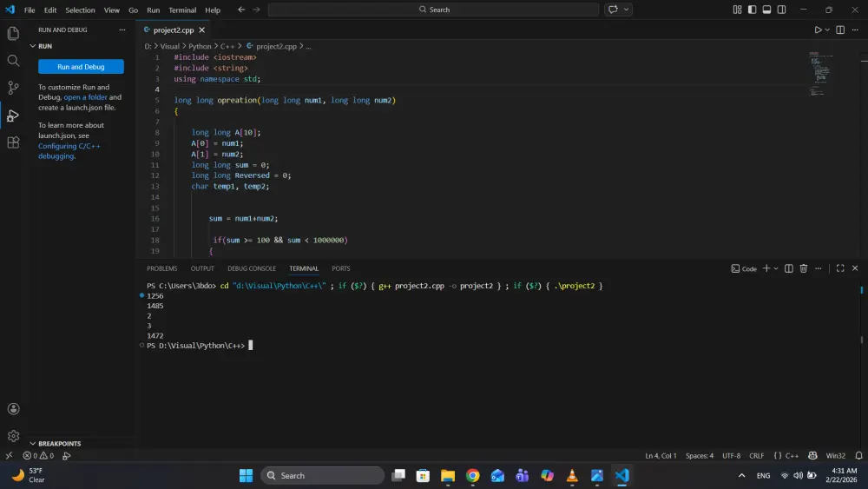The width and height of the screenshot is (868, 489).
Task: Switch to the PORTS tab
Action: tap(341, 268)
